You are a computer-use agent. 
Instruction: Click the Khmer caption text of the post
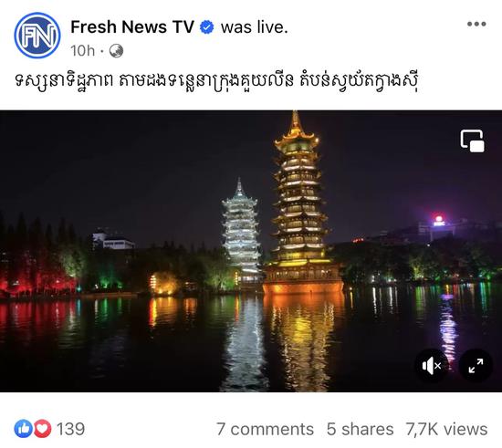[x=217, y=81]
